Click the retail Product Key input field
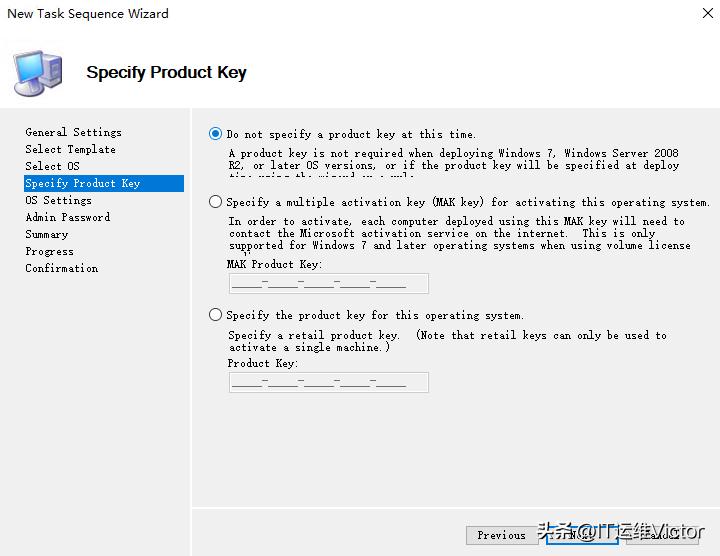This screenshot has width=720, height=556. pyautogui.click(x=328, y=382)
